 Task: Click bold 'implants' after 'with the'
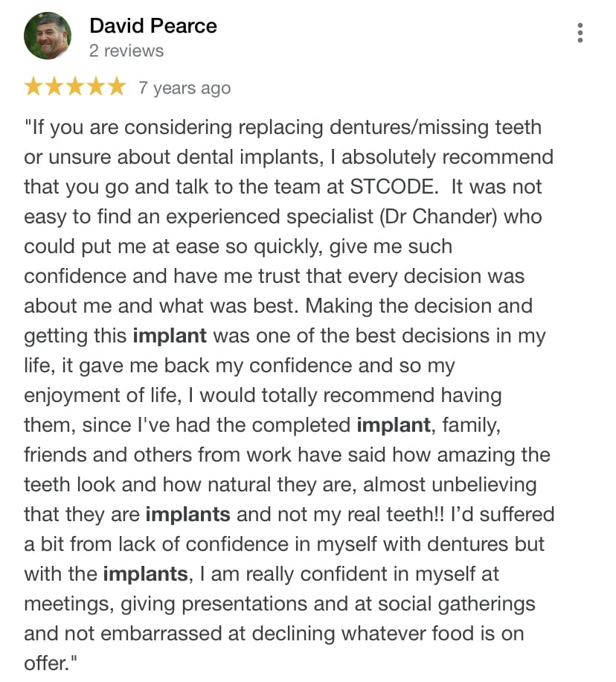pyautogui.click(x=145, y=574)
